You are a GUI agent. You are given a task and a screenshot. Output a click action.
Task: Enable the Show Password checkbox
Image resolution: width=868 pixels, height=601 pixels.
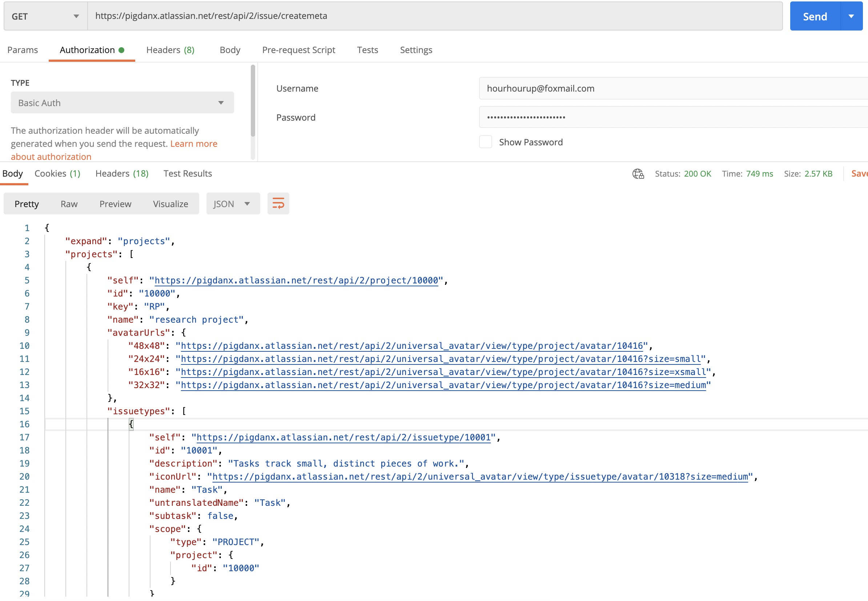coord(486,142)
